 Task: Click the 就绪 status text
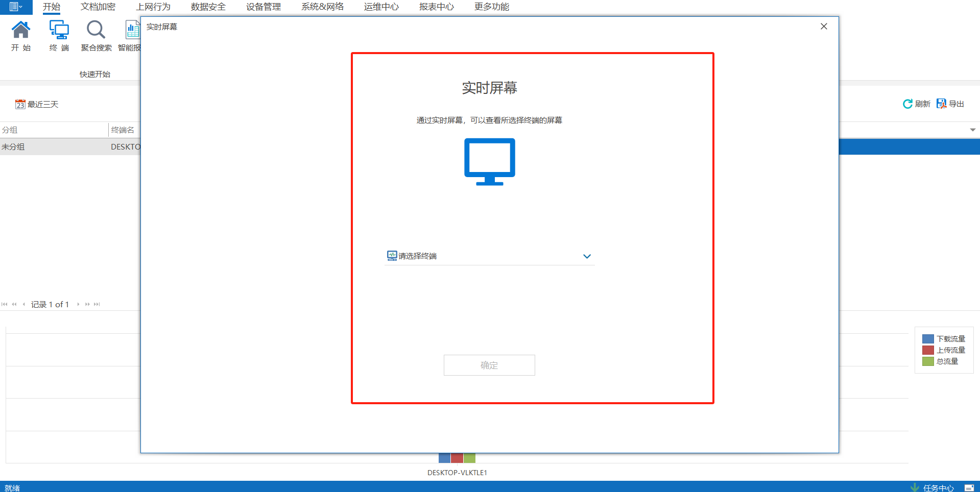pos(12,488)
